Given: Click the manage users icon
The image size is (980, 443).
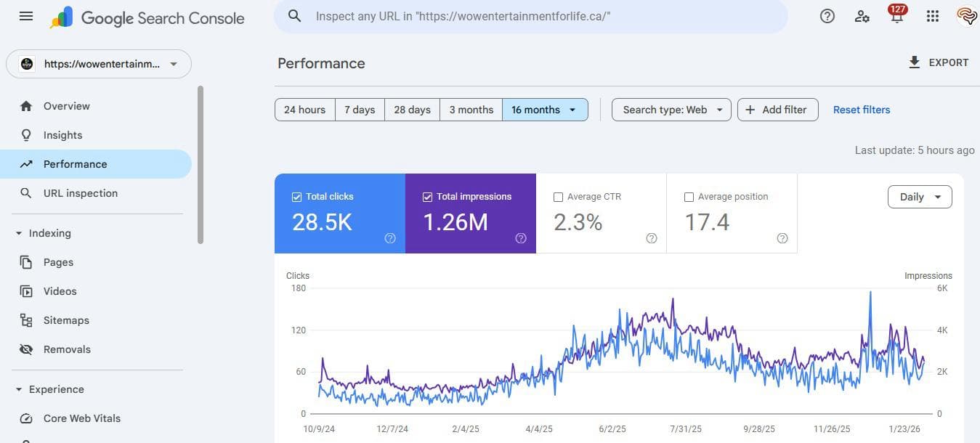Looking at the screenshot, I should click(x=862, y=16).
